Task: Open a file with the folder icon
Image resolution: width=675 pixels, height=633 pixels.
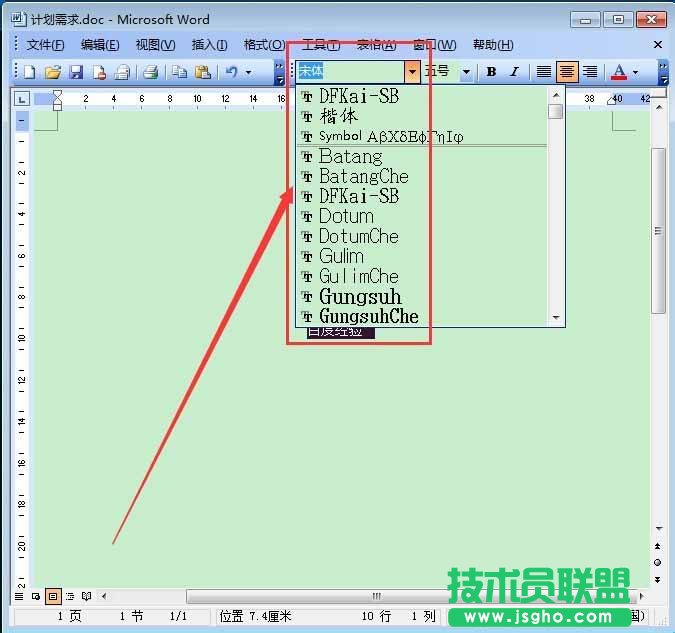Action: [53, 72]
